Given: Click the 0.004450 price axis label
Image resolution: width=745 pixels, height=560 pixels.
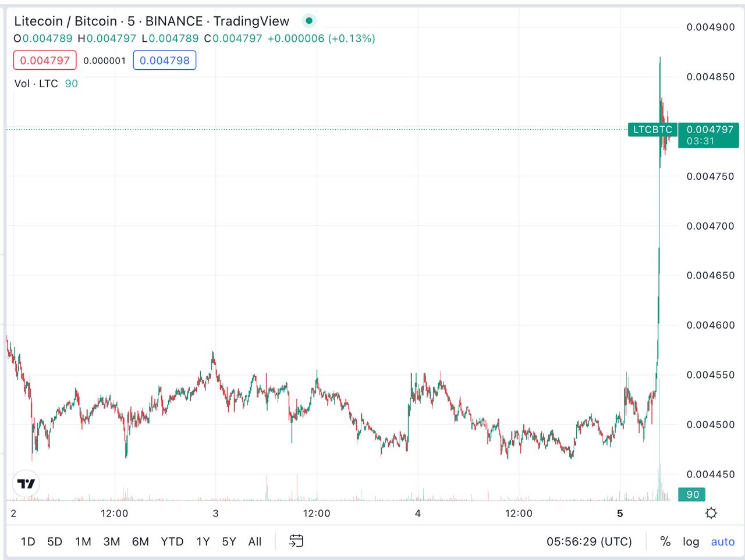Looking at the screenshot, I should tap(711, 474).
